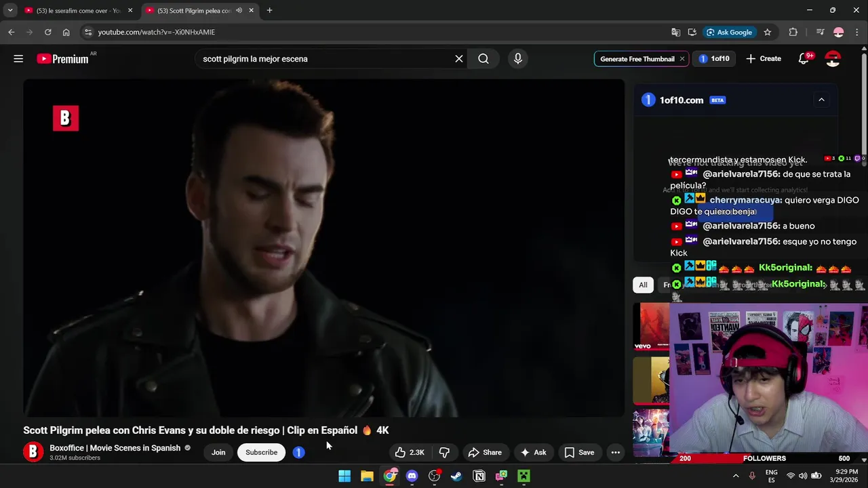Open the volume speaker tray icon
This screenshot has width=868, height=488.
pyautogui.click(x=804, y=476)
